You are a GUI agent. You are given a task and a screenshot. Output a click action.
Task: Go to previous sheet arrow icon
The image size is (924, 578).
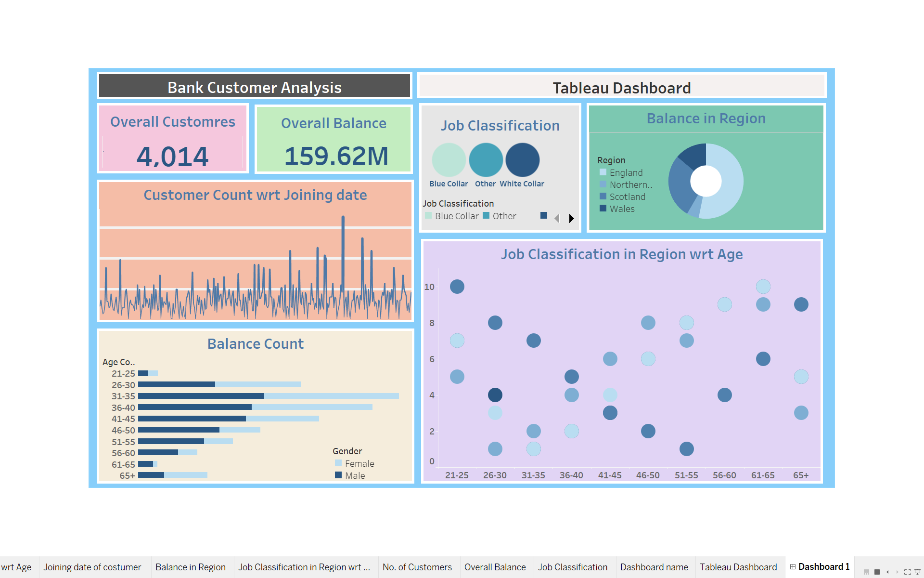tap(887, 572)
